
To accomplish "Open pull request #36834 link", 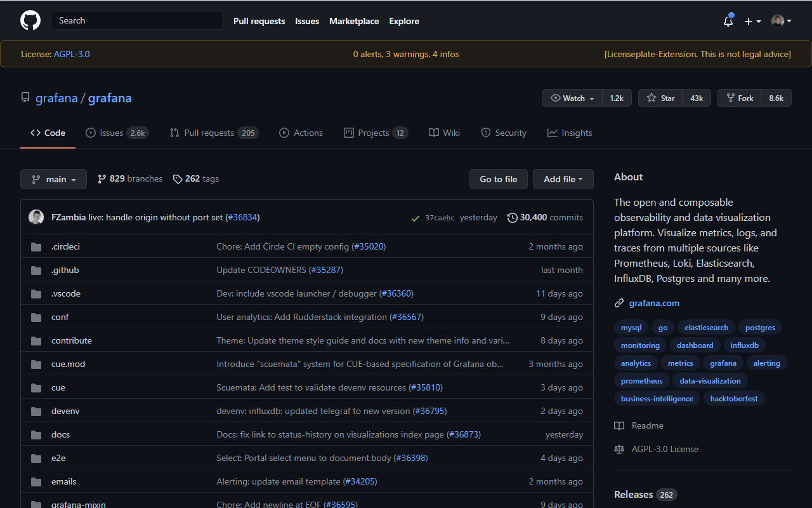I will click(x=242, y=217).
